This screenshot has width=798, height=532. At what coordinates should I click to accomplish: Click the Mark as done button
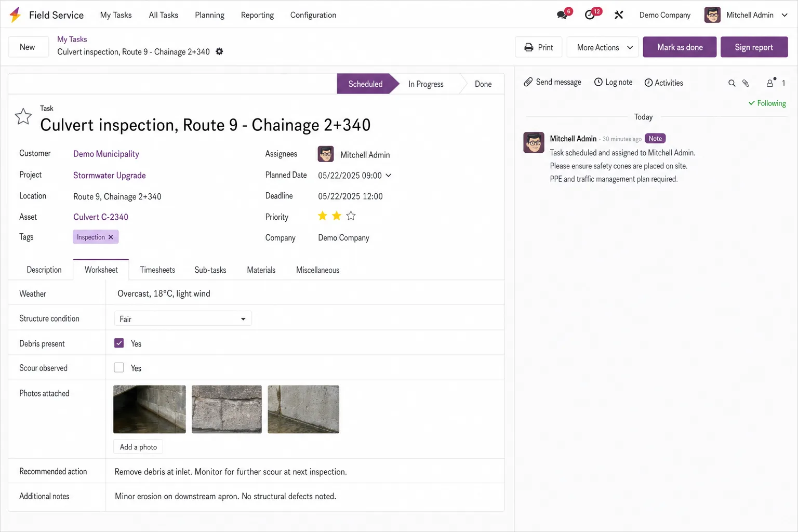[x=680, y=47]
